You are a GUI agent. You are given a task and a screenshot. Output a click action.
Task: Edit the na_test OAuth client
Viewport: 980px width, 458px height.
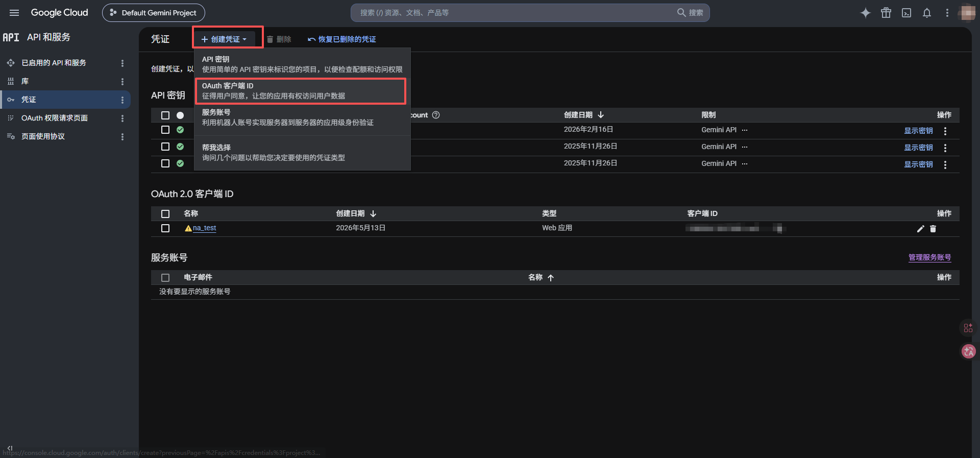[920, 229]
